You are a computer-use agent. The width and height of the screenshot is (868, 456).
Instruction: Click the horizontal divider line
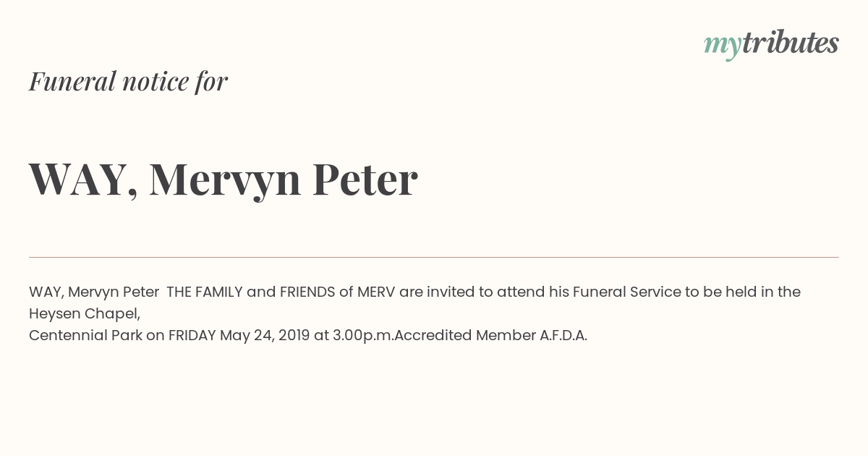[x=434, y=257]
